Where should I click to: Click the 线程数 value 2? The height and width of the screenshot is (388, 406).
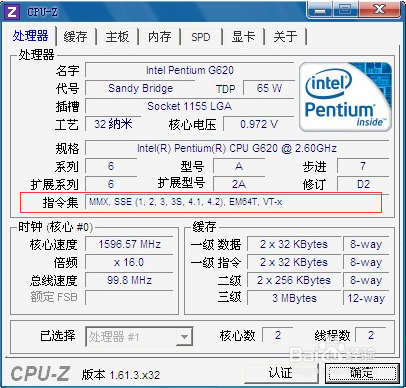click(371, 335)
